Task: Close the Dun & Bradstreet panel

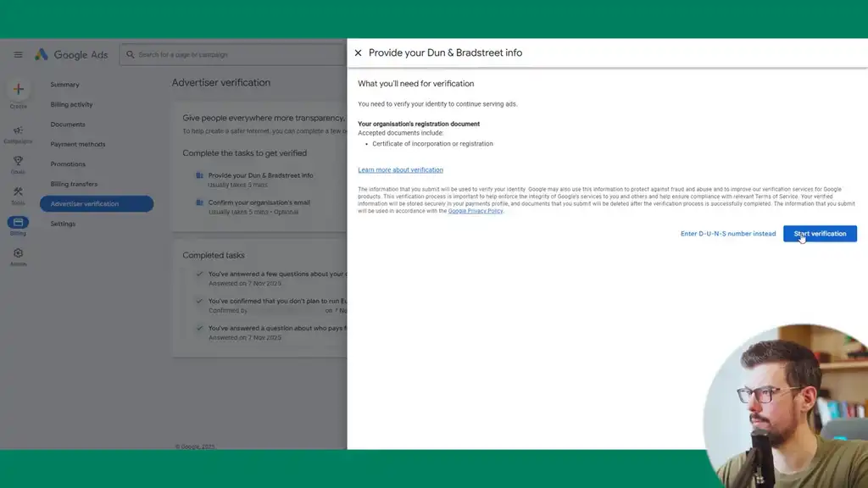Action: (359, 53)
